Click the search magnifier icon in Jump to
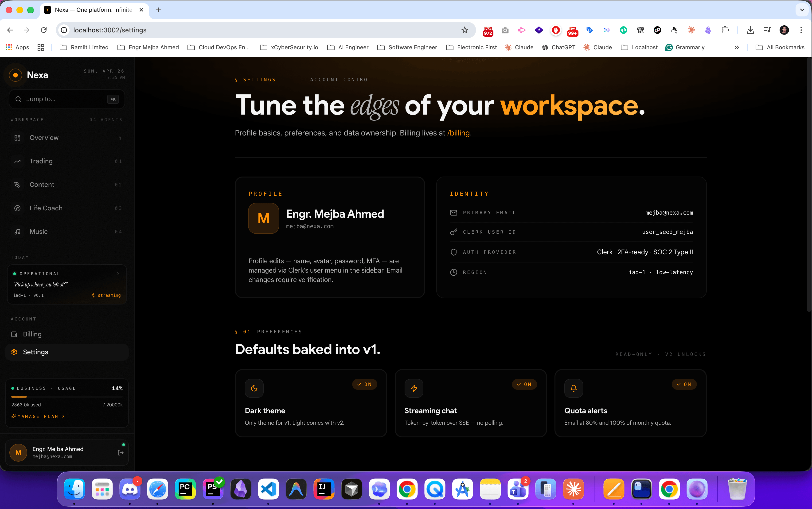This screenshot has width=812, height=509. (x=18, y=99)
